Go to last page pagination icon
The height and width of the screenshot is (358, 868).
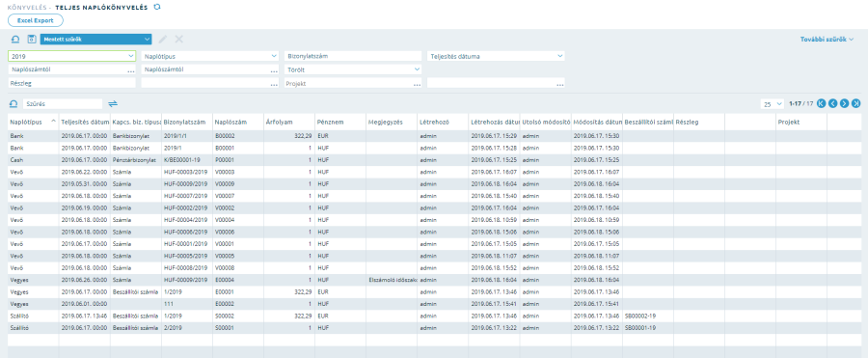[855, 103]
